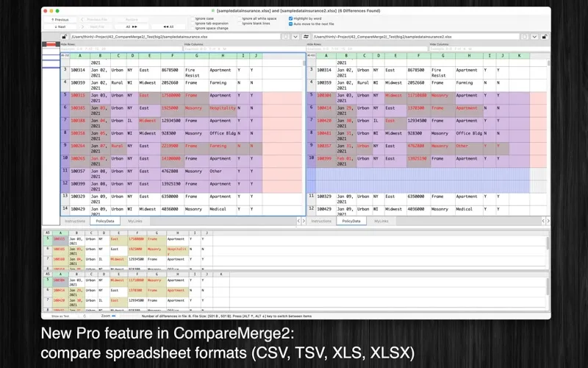Click cell 100315 in left pane row 5
The width and height of the screenshot is (588, 368).
pos(80,98)
